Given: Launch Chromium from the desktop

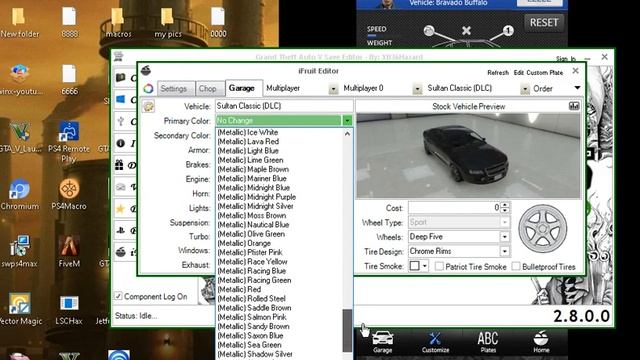Looking at the screenshot, I should point(20,195).
